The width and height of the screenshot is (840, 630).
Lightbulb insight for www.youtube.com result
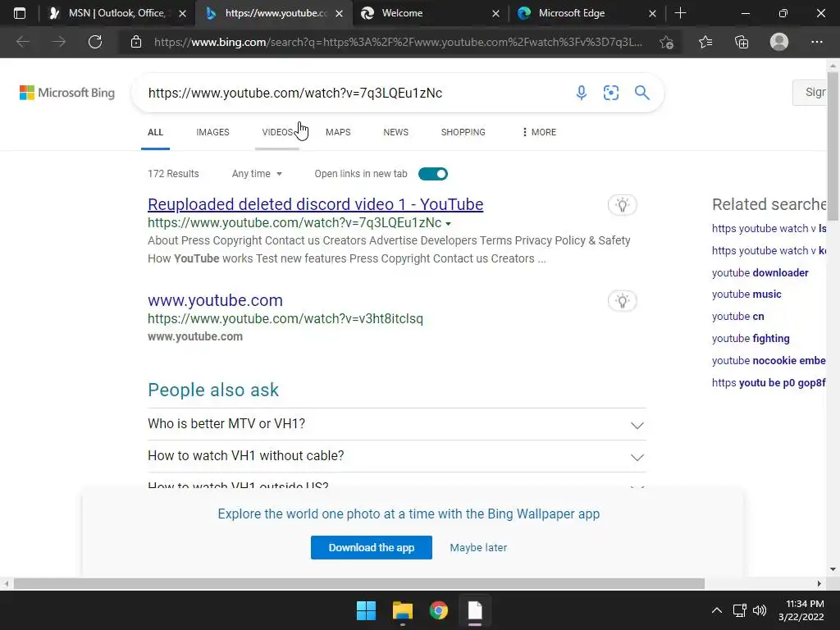coord(622,301)
